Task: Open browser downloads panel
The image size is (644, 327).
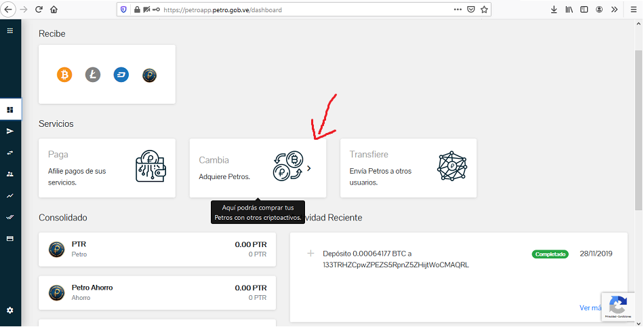Action: (x=554, y=9)
